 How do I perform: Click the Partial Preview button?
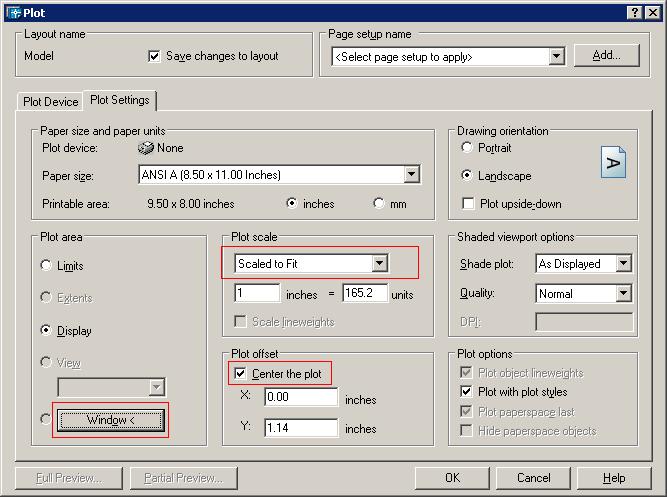click(183, 478)
